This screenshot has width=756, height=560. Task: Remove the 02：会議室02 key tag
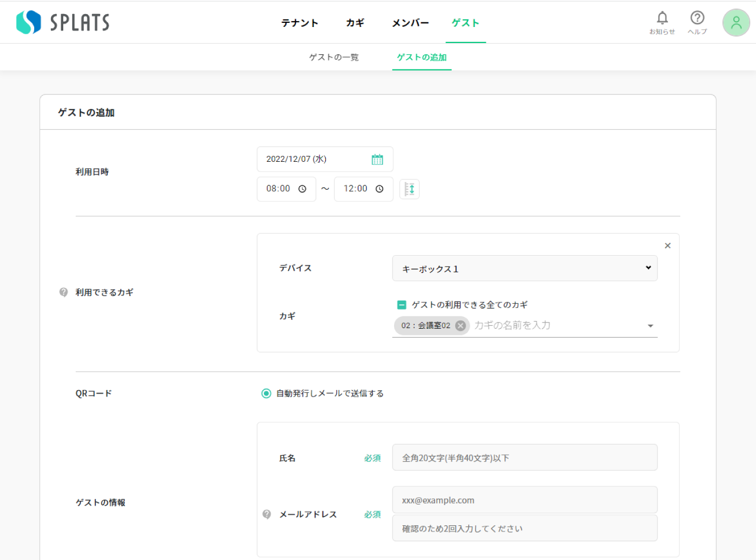pyautogui.click(x=460, y=326)
